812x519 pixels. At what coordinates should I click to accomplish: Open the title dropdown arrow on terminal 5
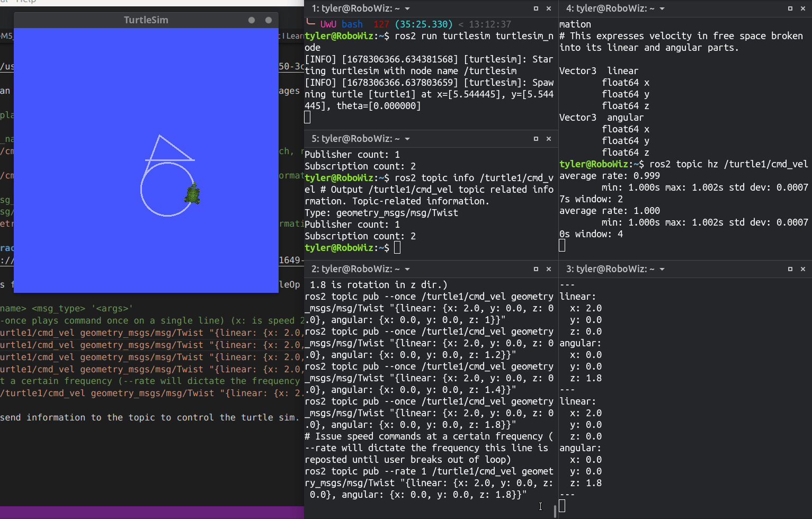click(x=407, y=139)
